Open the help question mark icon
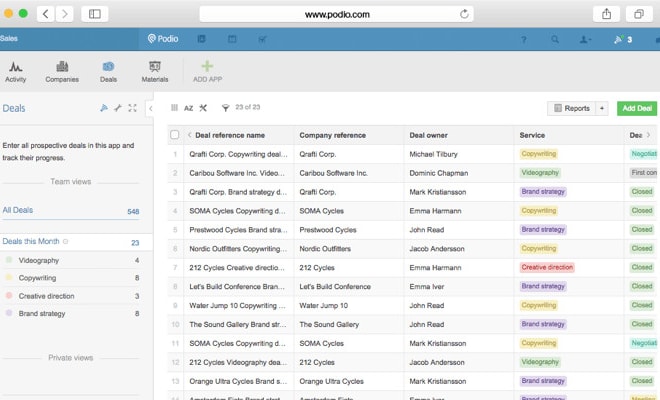This screenshot has width=660, height=400. (x=524, y=40)
